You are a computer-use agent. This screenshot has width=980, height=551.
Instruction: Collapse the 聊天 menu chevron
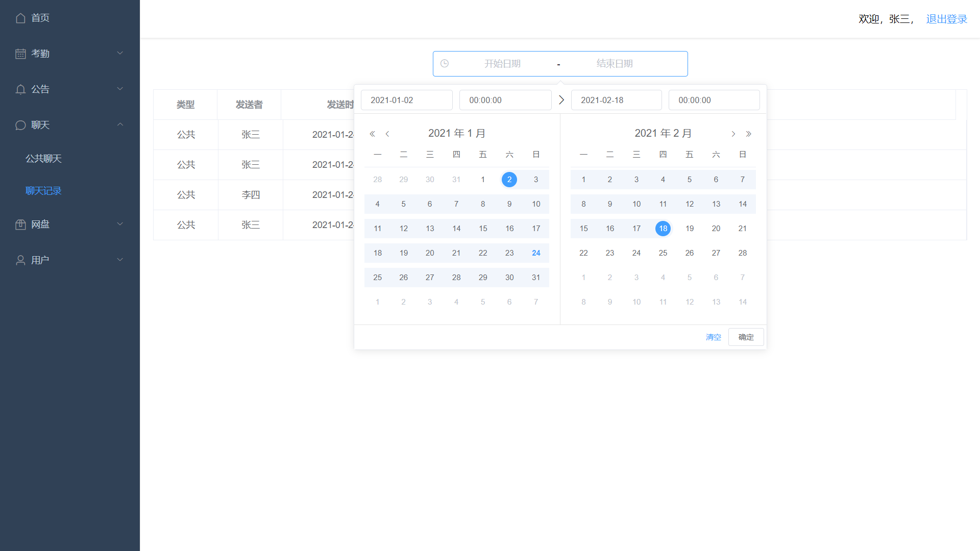(x=120, y=124)
